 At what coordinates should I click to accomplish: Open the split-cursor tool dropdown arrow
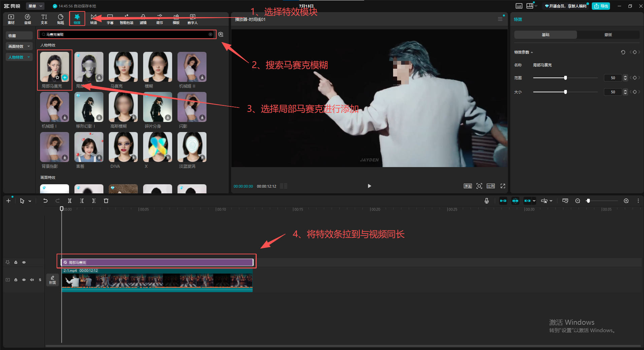pyautogui.click(x=551, y=201)
